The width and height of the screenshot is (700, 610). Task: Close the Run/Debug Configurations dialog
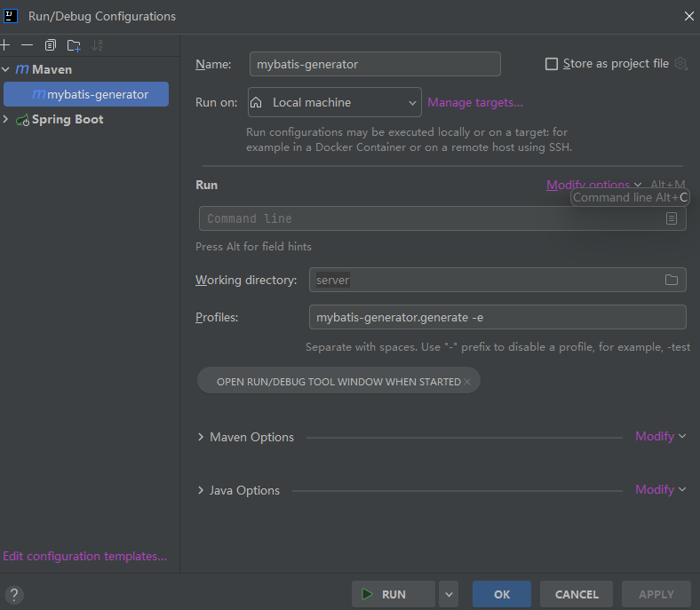pos(688,16)
